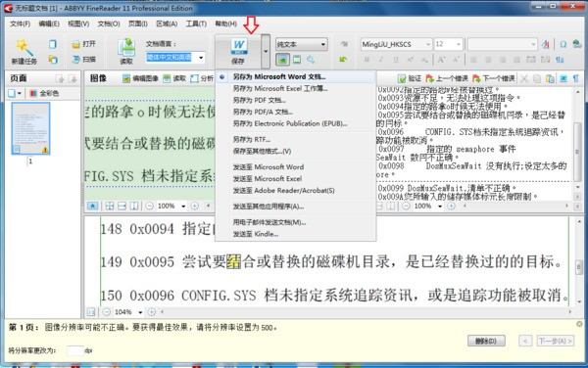
Task: Click the save-options arrow beside 保存
Action: (266, 51)
